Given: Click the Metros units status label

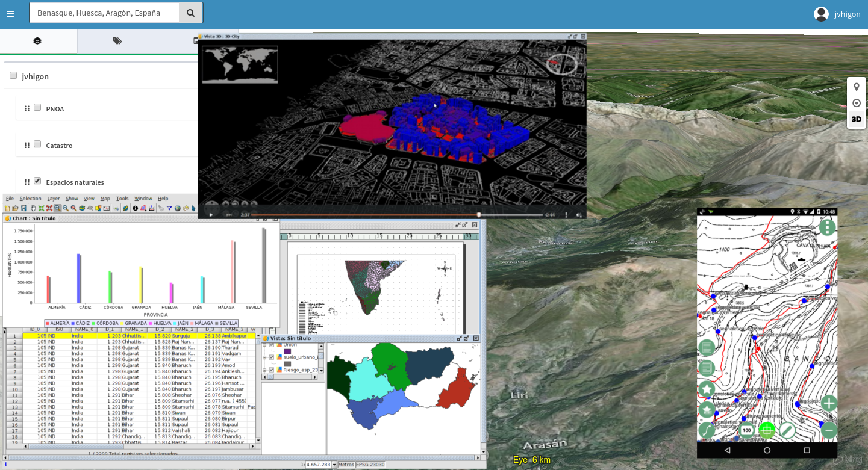Looking at the screenshot, I should [x=346, y=465].
